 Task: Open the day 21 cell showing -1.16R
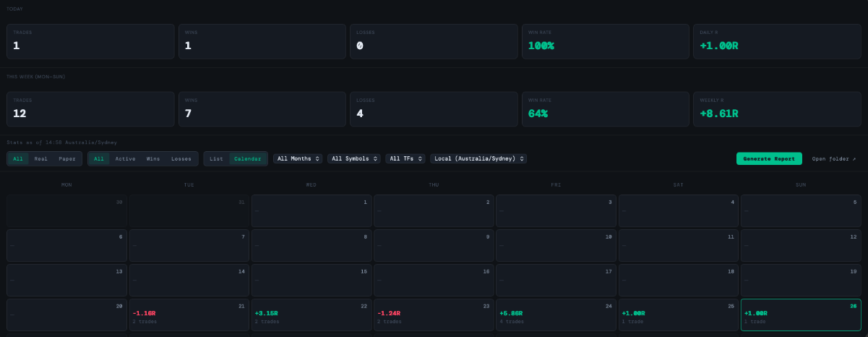(189, 315)
